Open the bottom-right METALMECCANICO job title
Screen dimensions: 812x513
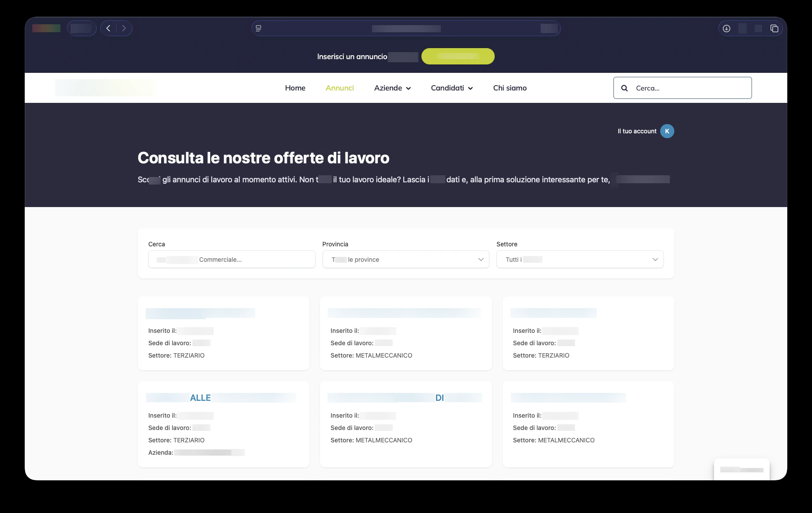pyautogui.click(x=568, y=398)
